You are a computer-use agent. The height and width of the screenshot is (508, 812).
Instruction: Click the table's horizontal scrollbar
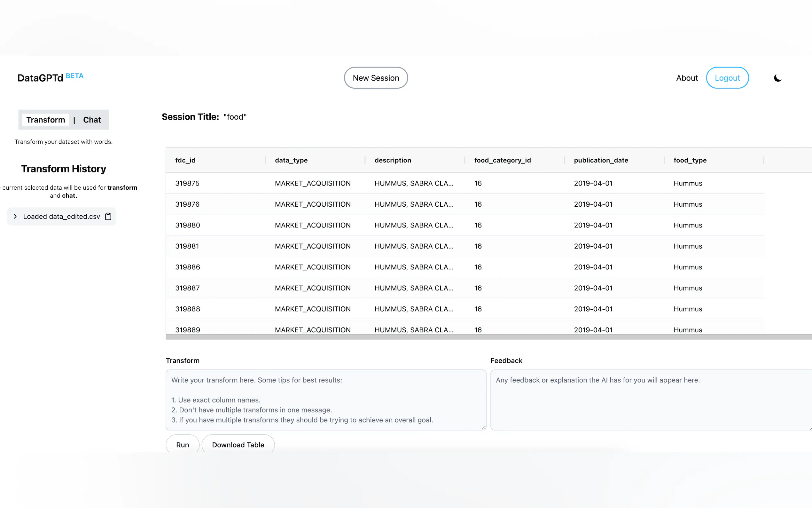[488, 337]
